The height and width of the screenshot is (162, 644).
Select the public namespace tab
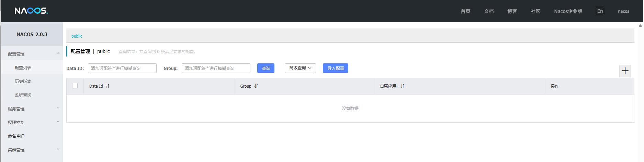coord(77,36)
